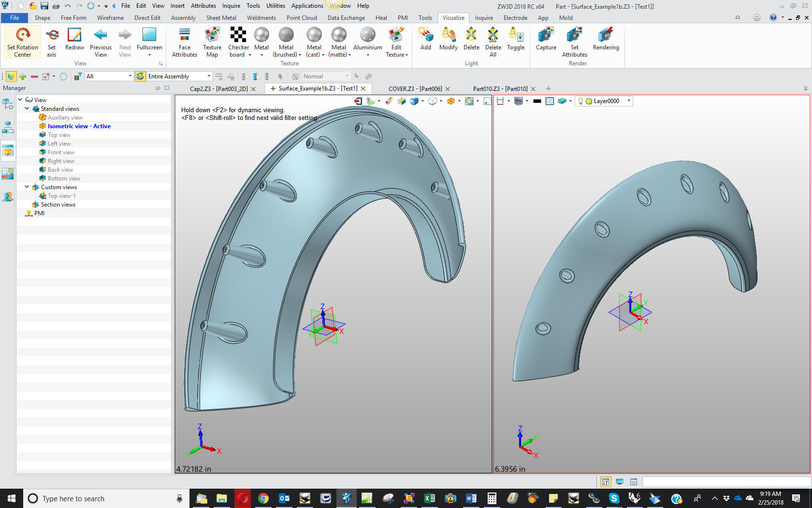Click the PMI item in the Manager tree
Screen dimensions: 812x508
pos(39,213)
